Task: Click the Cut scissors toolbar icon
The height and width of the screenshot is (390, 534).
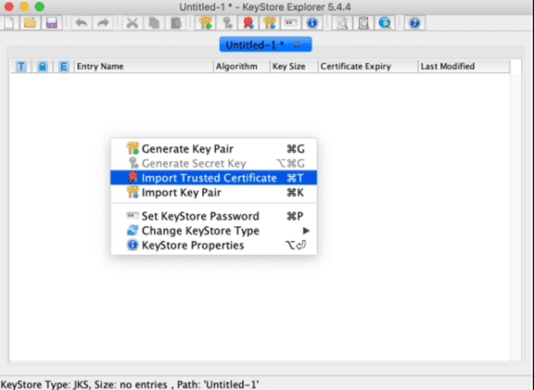Action: coord(132,23)
